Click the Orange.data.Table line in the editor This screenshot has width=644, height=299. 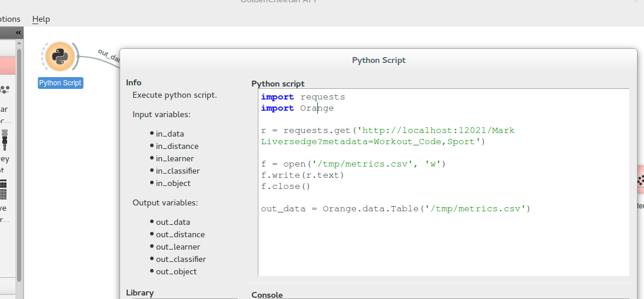396,208
